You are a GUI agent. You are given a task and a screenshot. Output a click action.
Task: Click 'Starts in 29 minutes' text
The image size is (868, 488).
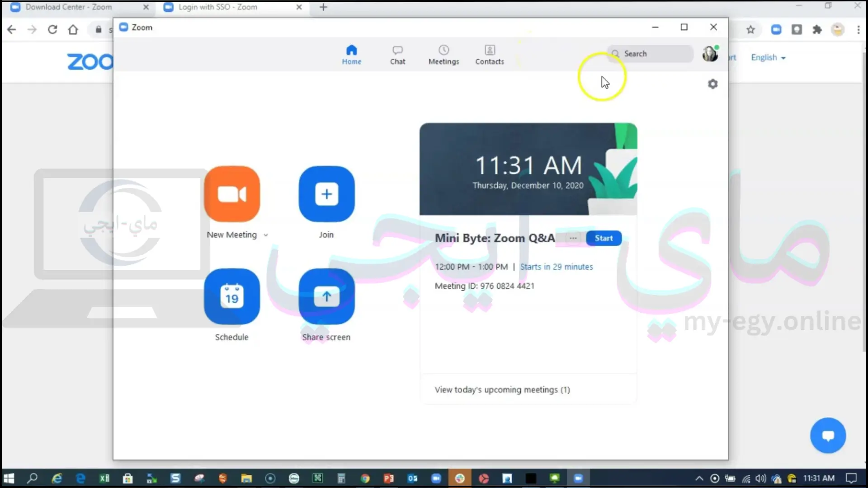pyautogui.click(x=557, y=267)
